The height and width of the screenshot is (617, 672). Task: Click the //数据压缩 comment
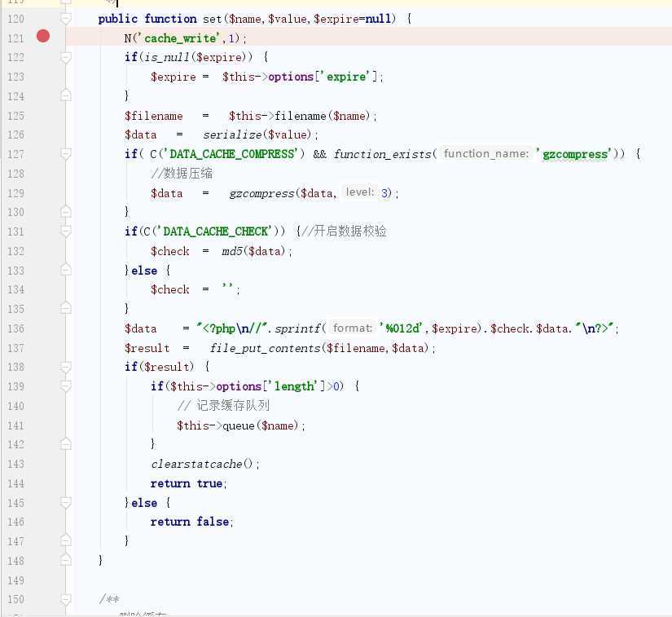coord(182,174)
